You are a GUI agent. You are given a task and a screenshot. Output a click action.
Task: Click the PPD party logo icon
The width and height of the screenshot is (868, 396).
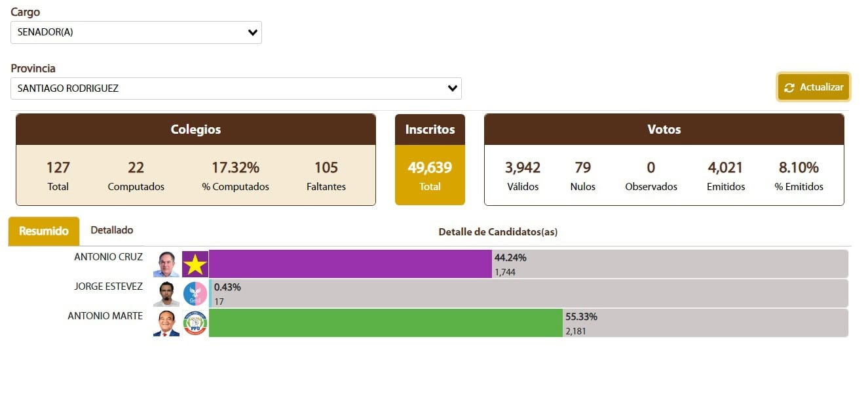point(195,323)
